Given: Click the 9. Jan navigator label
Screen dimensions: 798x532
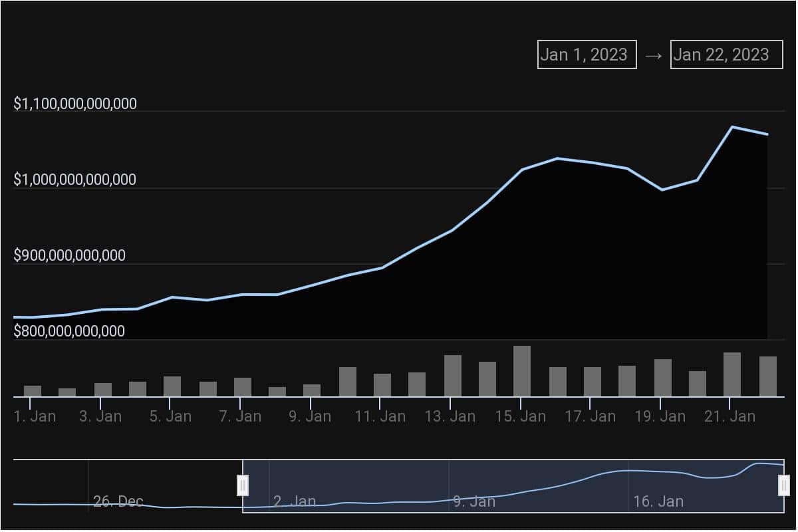Looking at the screenshot, I should point(474,501).
